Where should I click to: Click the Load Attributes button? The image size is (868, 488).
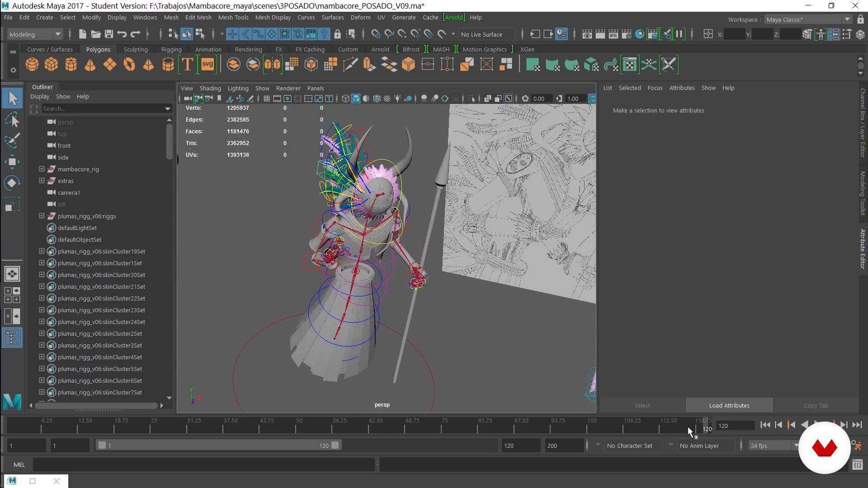tap(729, 405)
